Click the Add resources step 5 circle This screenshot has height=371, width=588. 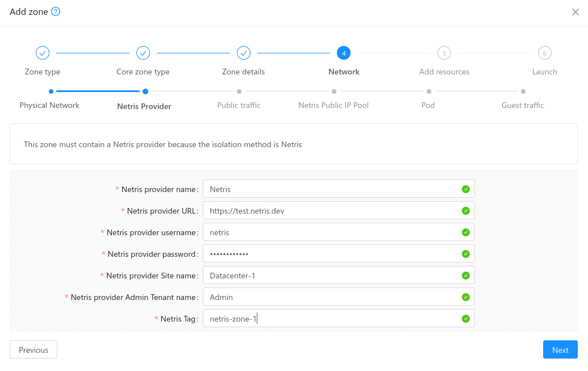coord(444,52)
